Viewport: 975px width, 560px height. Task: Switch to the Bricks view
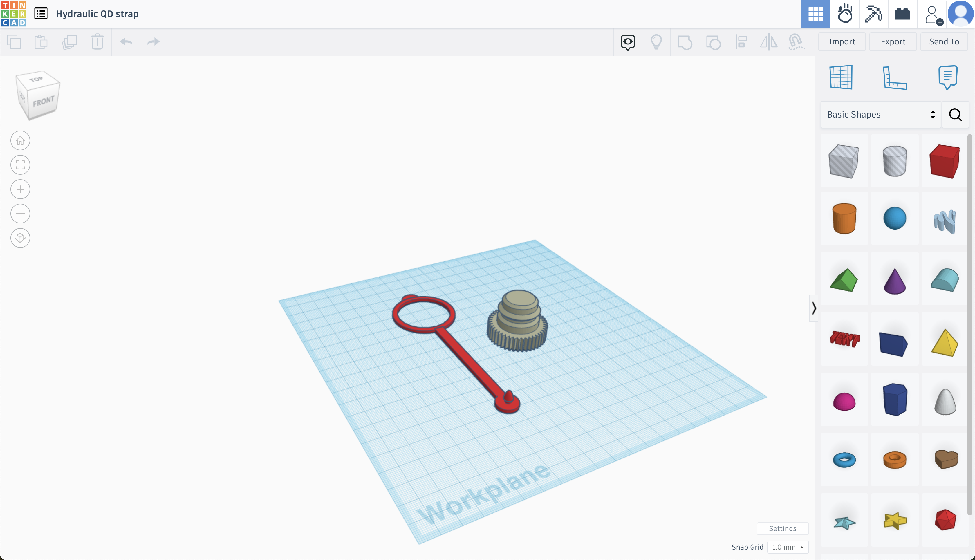pyautogui.click(x=902, y=14)
